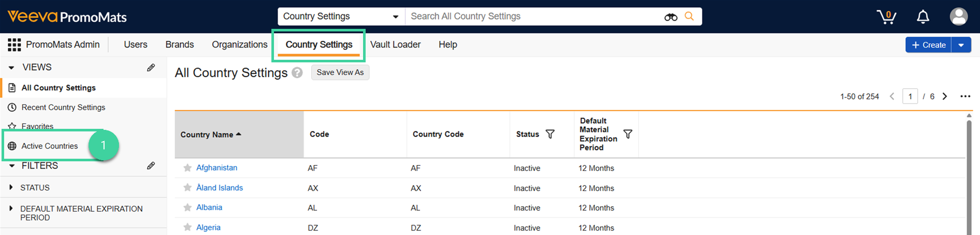Expand the STATUS filter section

tap(11, 188)
